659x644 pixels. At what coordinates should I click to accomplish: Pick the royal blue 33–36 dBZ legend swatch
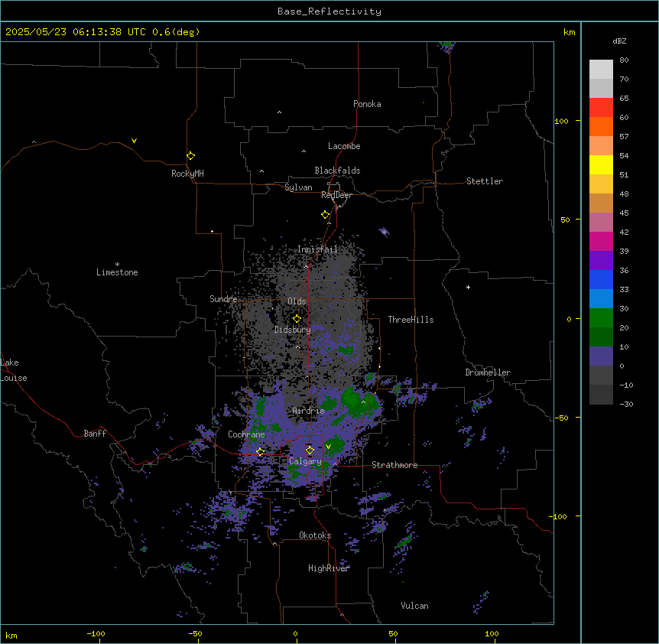tap(601, 279)
